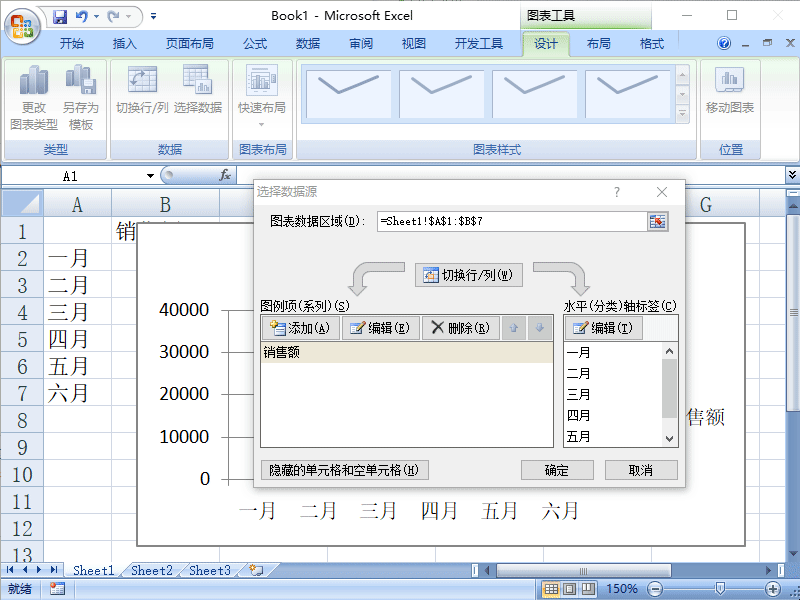
Task: Add a series with 添加(A)
Action: pos(301,328)
